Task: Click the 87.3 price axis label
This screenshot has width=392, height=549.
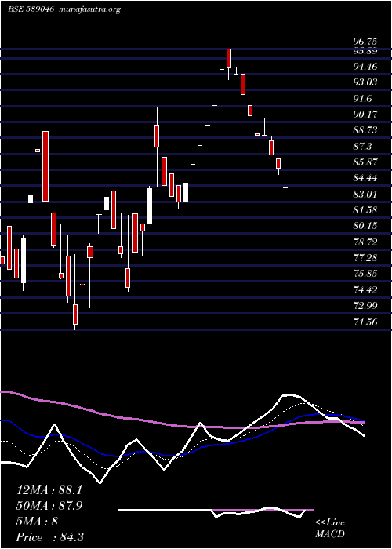Action: [x=362, y=147]
